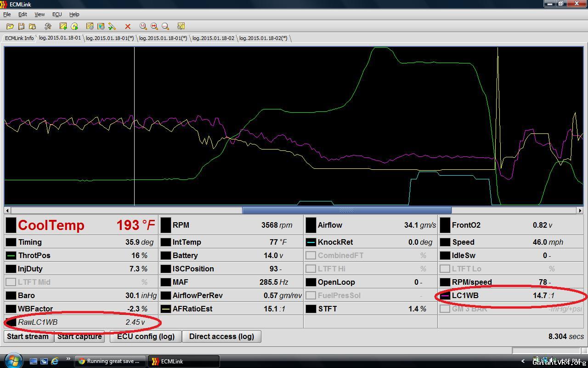The height and width of the screenshot is (368, 588).
Task: Click the zoom-to-fit magnifier with arrows
Action: pos(154,27)
